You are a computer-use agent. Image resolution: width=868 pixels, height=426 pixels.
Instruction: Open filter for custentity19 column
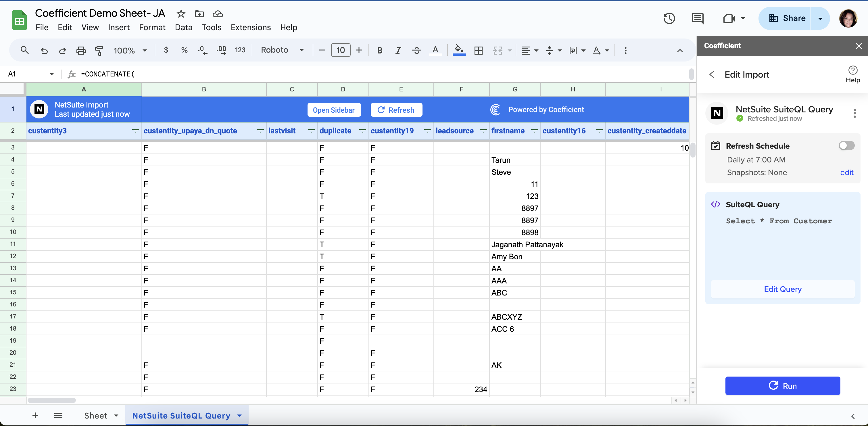(428, 131)
